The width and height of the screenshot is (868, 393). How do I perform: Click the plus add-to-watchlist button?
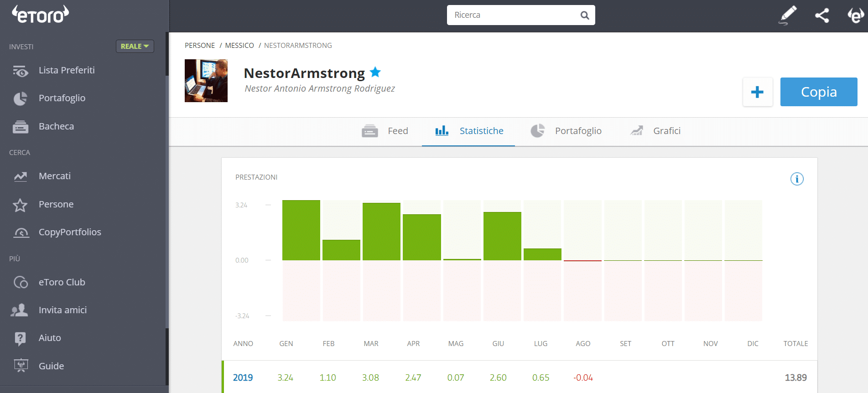[x=758, y=92]
